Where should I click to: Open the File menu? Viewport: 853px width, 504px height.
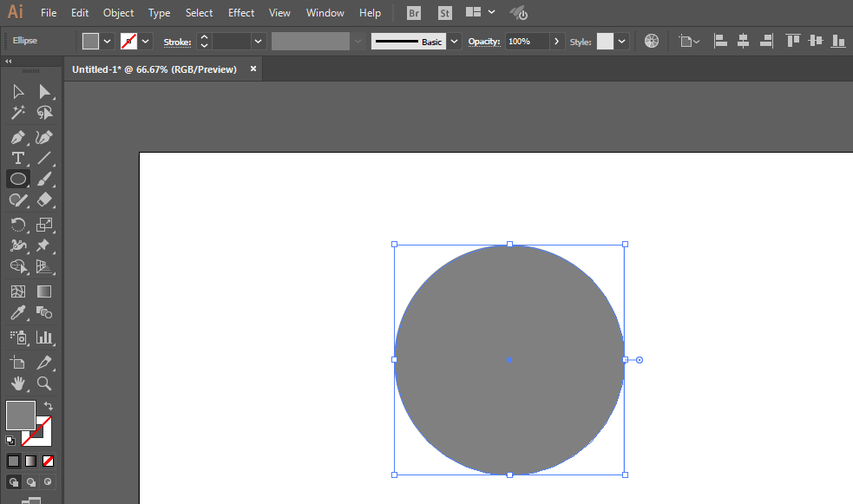(49, 12)
